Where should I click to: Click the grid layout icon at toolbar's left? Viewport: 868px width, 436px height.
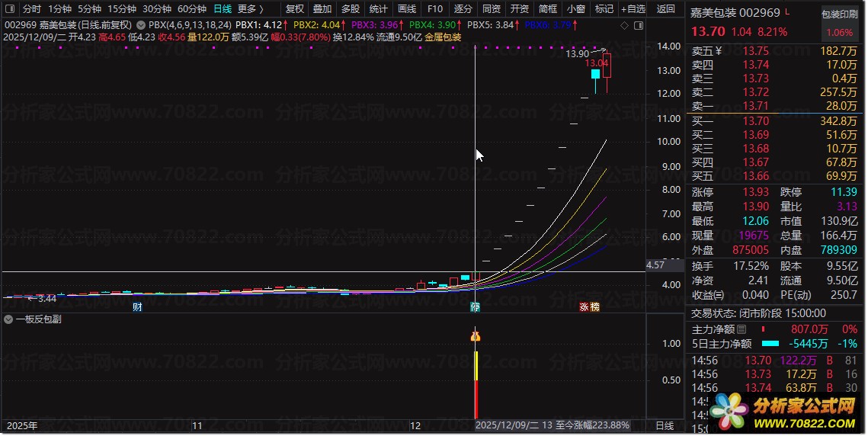(x=10, y=9)
